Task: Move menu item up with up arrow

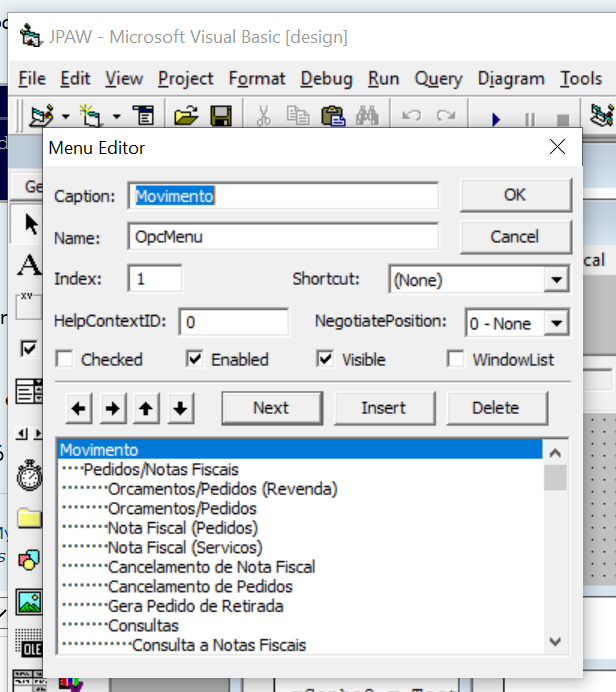Action: pos(146,408)
